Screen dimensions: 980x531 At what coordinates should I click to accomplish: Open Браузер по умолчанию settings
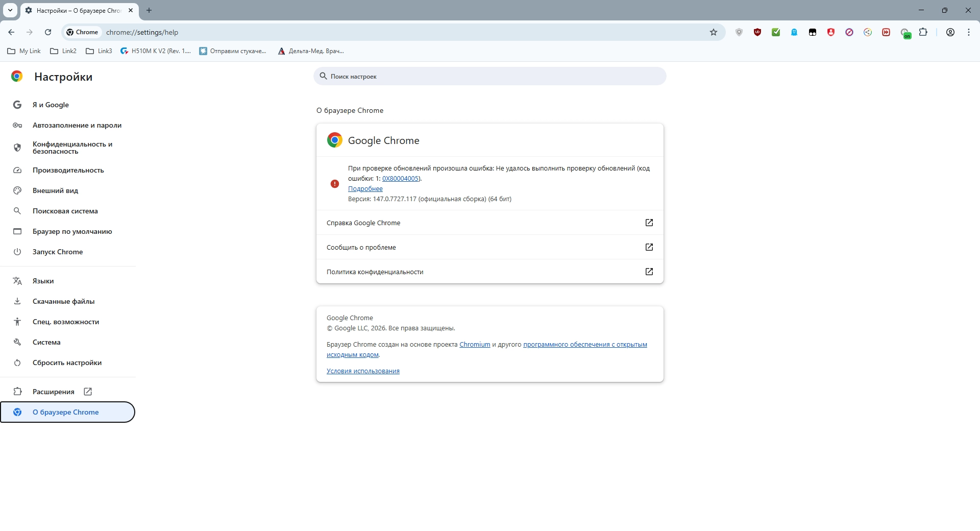(x=67, y=231)
